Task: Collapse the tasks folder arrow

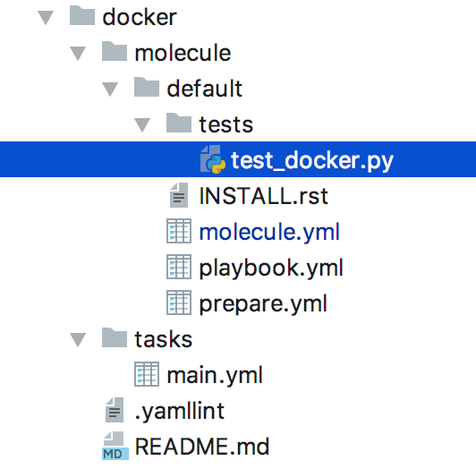Action: pyautogui.click(x=78, y=339)
